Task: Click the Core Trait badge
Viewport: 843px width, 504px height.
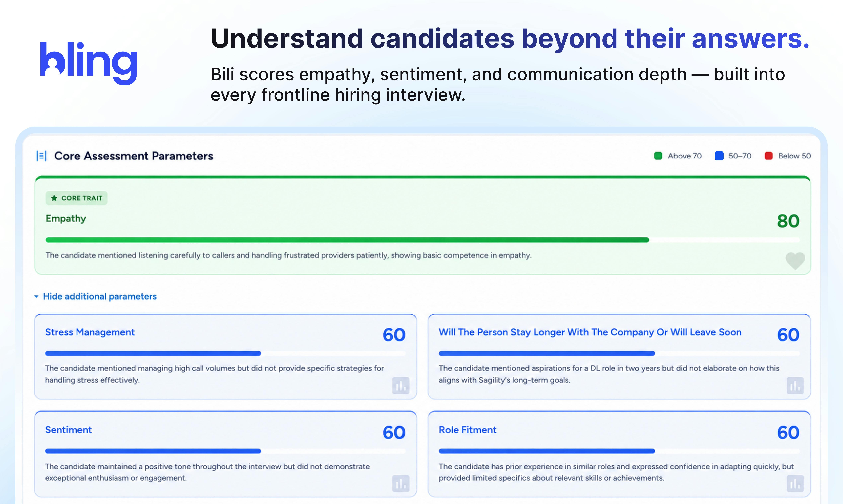Action: (77, 198)
